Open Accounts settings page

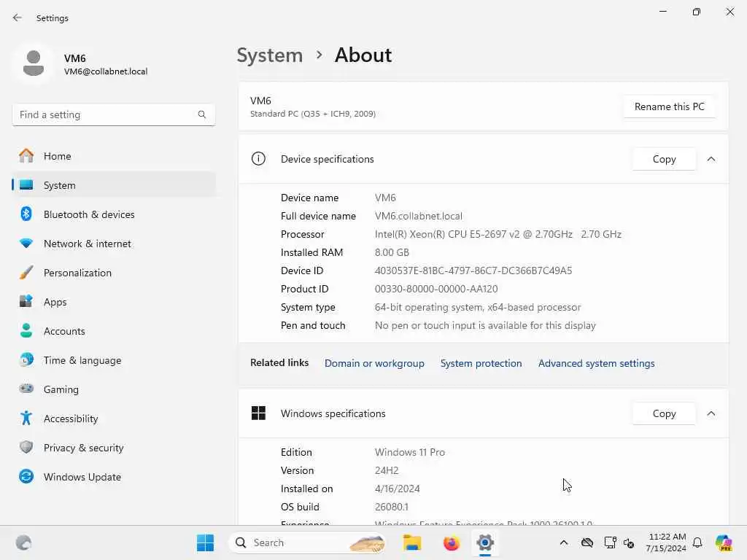pyautogui.click(x=113, y=330)
